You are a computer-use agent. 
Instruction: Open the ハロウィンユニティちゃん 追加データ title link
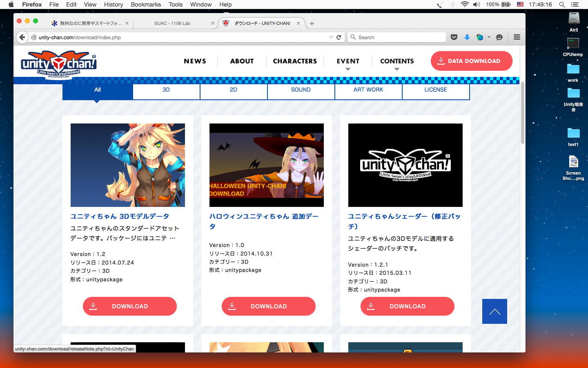264,221
